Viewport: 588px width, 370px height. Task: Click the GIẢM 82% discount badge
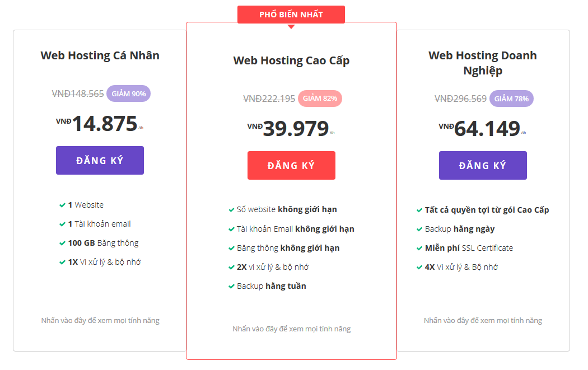point(320,99)
